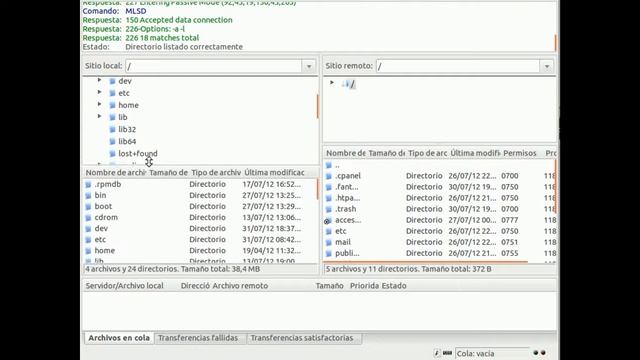Select the .htpa... folder icon in remote list

click(329, 198)
